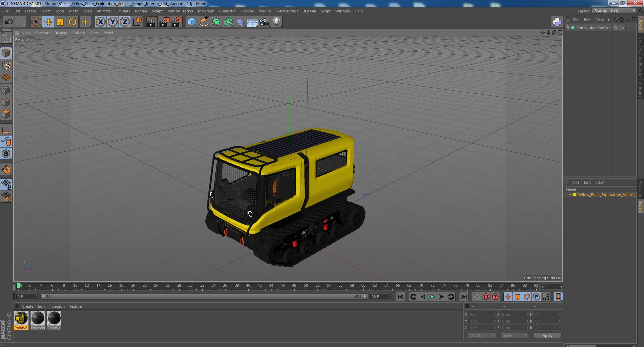
Task: Open the File menu
Action: tap(6, 11)
